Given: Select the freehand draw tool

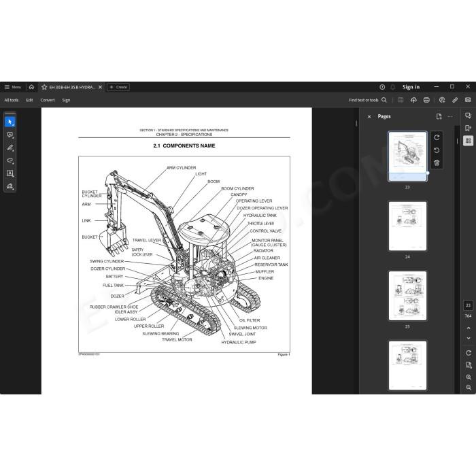Looking at the screenshot, I should tap(10, 160).
